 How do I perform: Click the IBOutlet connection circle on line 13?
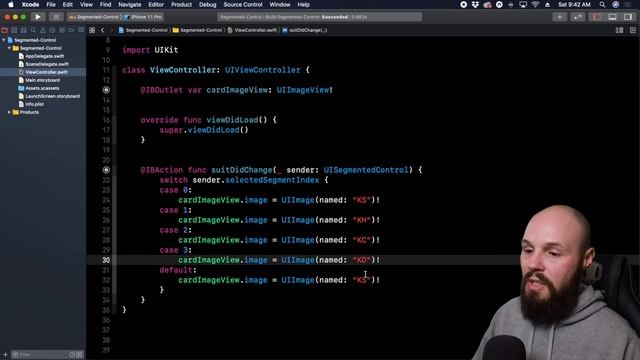tap(106, 90)
